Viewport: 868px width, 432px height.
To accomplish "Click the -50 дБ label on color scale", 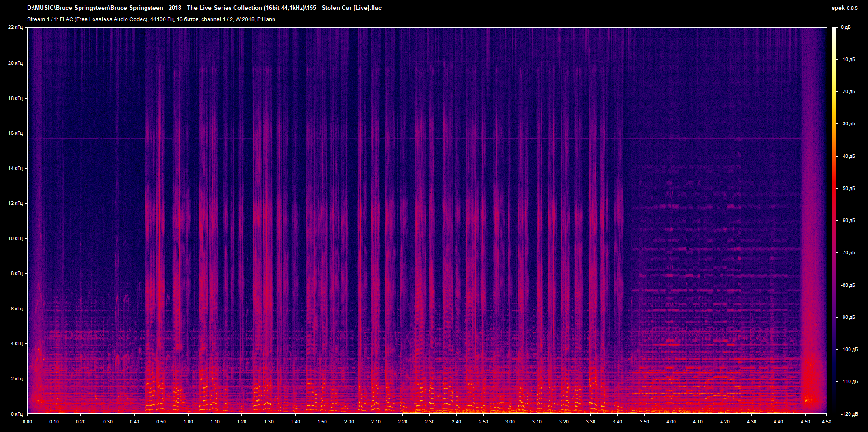I will [x=848, y=189].
